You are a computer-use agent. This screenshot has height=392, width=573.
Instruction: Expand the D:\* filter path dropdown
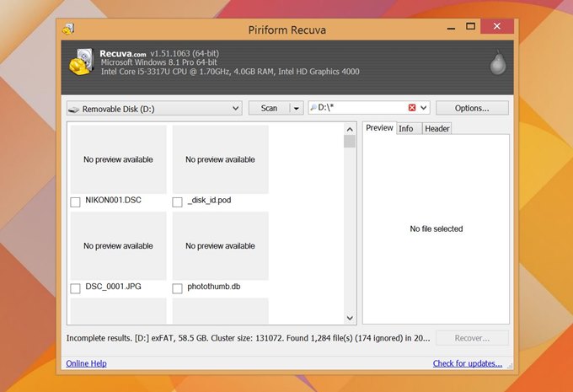(x=424, y=108)
